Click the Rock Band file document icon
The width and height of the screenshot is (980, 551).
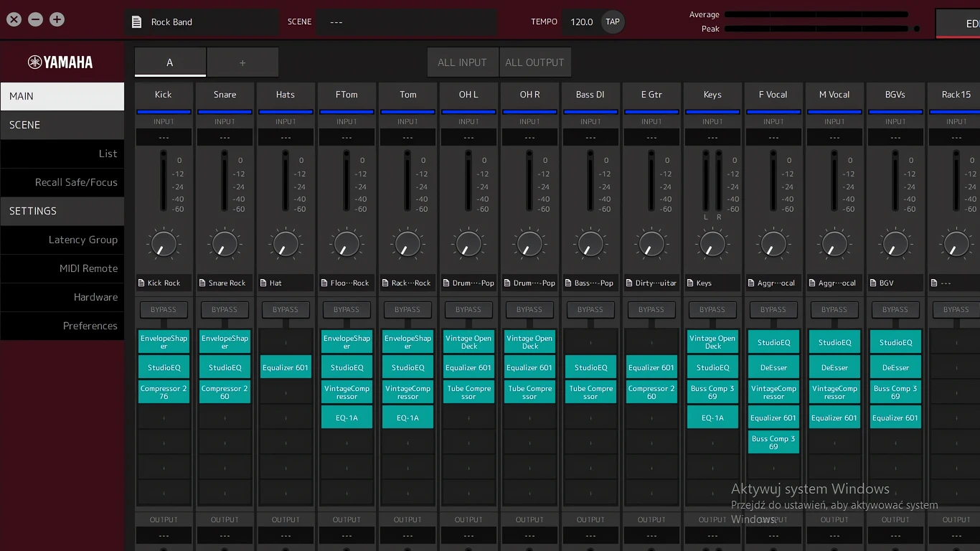pos(136,22)
